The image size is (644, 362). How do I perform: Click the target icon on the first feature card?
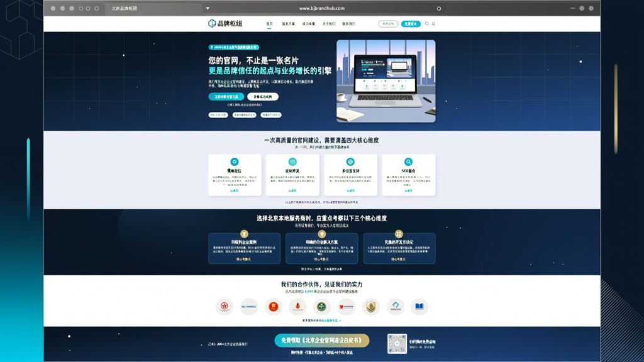coord(235,162)
